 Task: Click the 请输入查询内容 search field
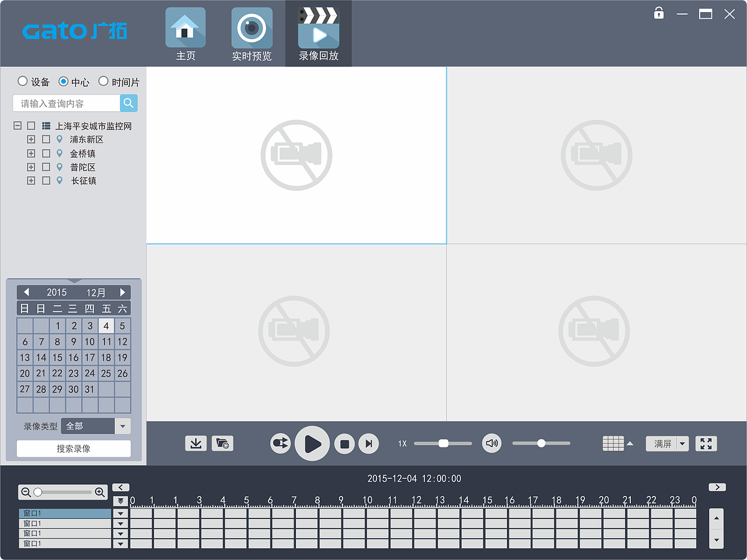click(67, 103)
